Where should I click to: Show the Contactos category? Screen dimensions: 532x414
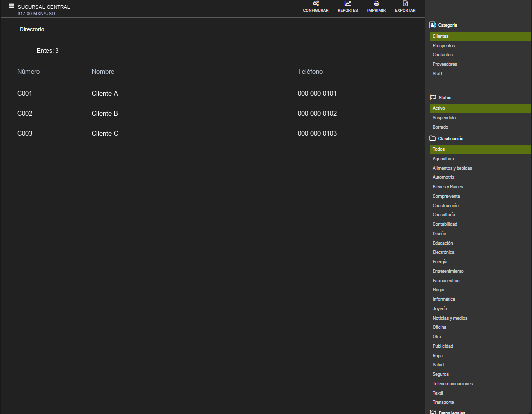[x=443, y=55]
